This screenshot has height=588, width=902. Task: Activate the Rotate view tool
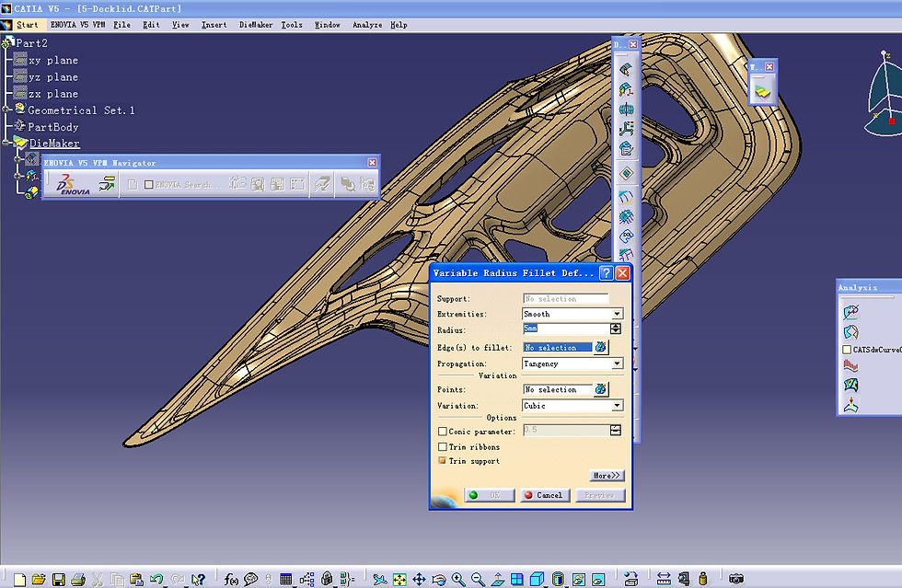(439, 579)
